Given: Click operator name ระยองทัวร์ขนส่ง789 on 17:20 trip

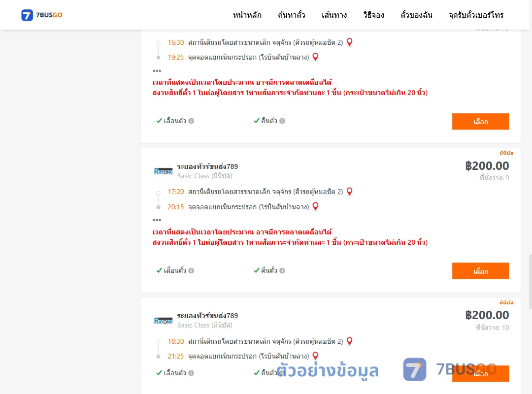Looking at the screenshot, I should pos(208,166).
